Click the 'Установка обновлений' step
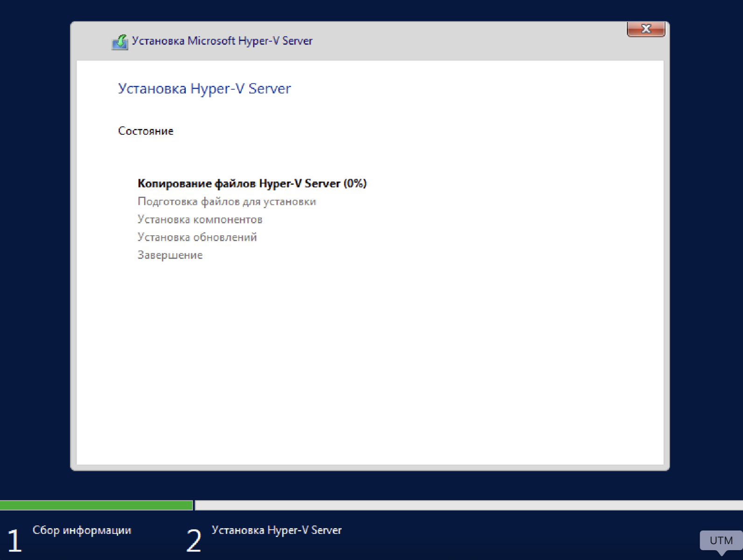Viewport: 743px width, 560px height. (197, 237)
